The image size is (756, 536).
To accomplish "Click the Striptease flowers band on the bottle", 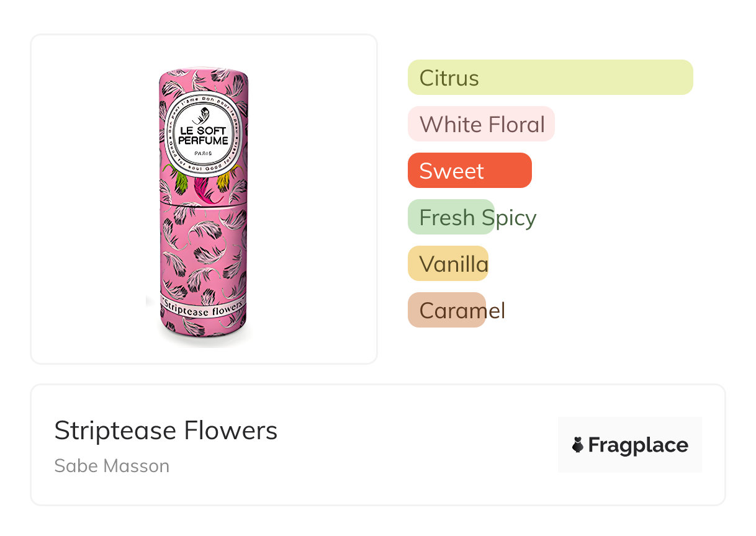I will (x=204, y=308).
